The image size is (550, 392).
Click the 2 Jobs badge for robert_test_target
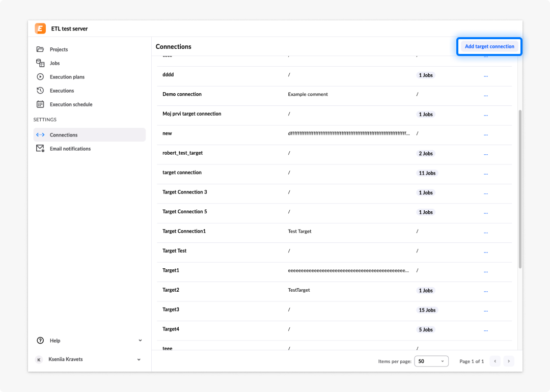(x=425, y=154)
